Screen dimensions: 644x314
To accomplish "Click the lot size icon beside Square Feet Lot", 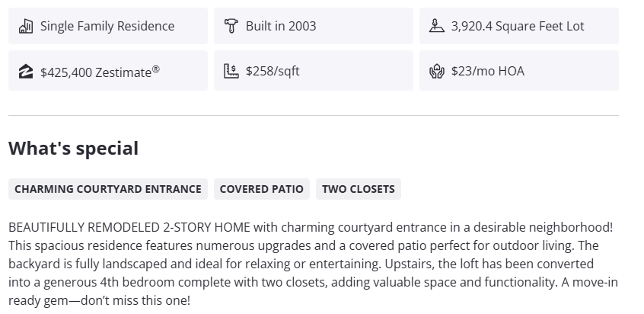I will (x=437, y=26).
